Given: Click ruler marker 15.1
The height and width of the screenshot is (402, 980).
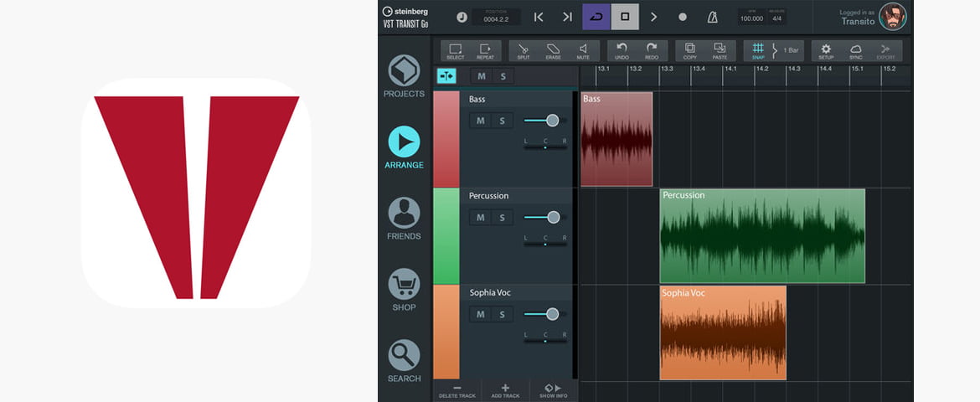Looking at the screenshot, I should pos(856,69).
